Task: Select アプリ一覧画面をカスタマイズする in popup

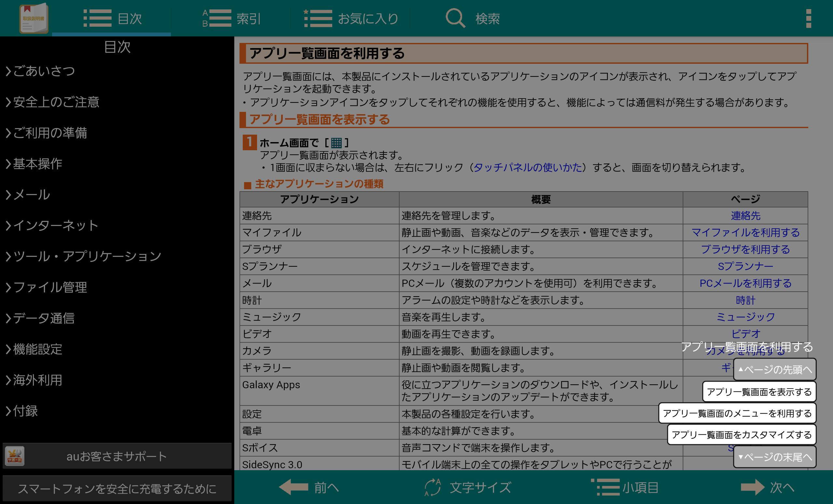Action: (742, 435)
